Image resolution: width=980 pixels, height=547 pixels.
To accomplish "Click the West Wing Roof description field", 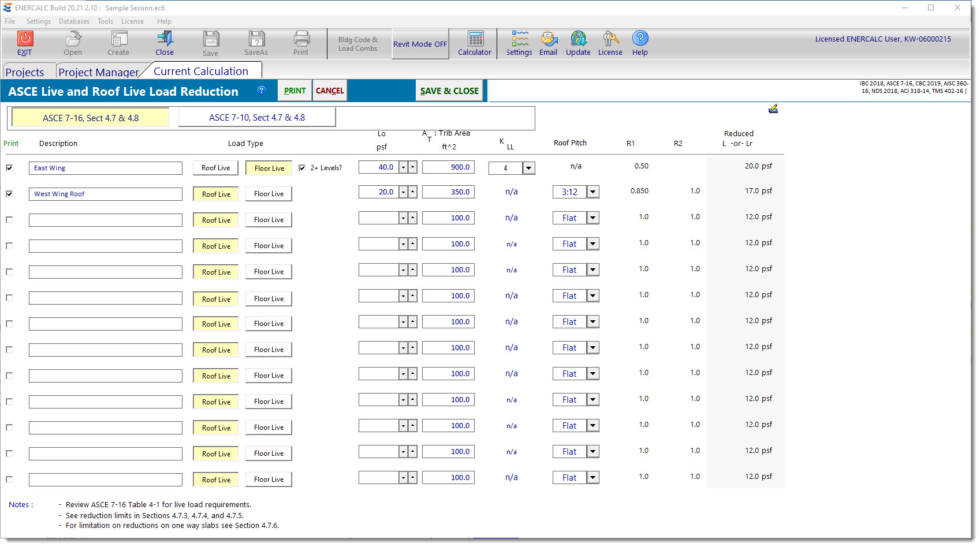I will pyautogui.click(x=105, y=194).
